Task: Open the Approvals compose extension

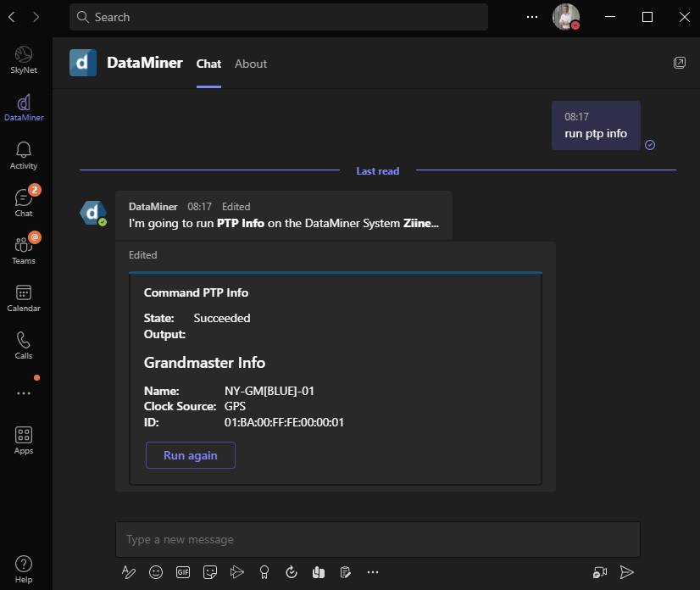Action: (x=292, y=572)
